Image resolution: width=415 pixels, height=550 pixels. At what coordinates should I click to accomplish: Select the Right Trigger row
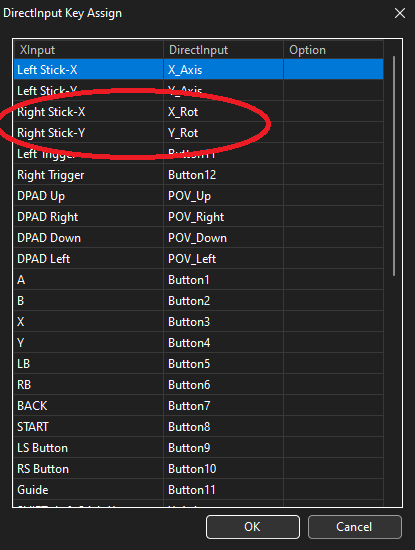point(199,175)
